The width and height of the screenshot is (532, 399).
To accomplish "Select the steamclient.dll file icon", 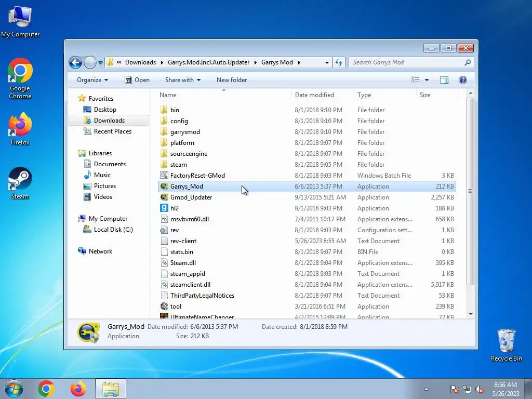I will tap(164, 284).
